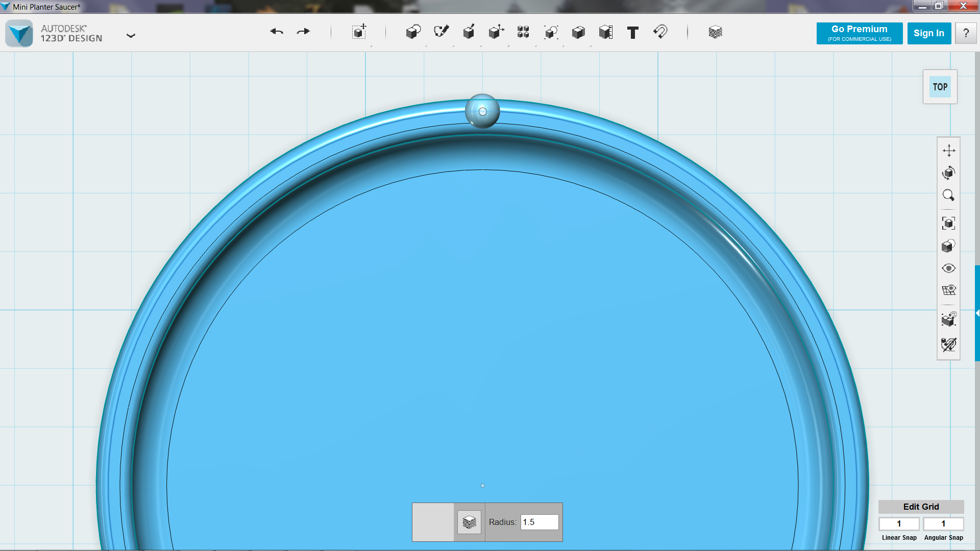Open the Modify tools icon
980x551 pixels.
(496, 32)
